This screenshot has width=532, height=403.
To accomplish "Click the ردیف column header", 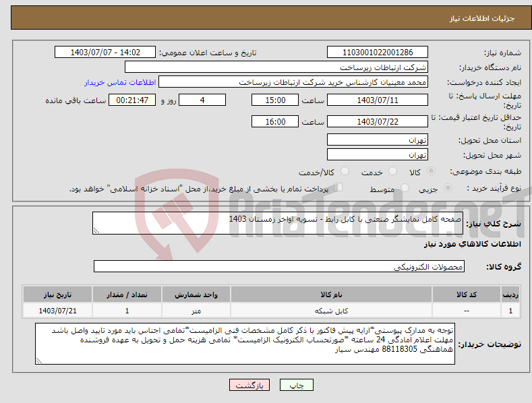I will click(x=510, y=294).
